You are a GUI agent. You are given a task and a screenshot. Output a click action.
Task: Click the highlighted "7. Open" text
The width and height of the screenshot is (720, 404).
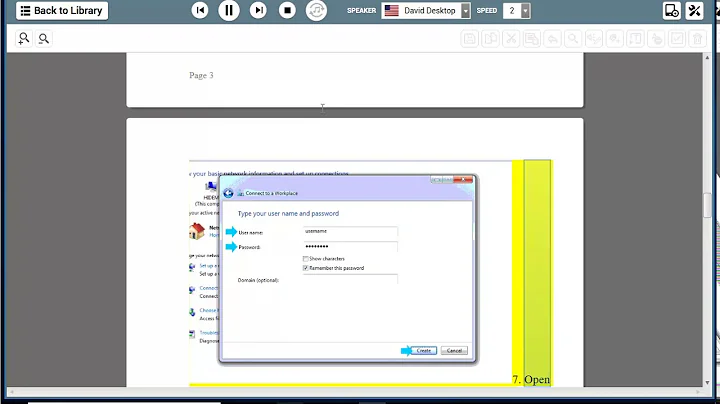tap(531, 380)
